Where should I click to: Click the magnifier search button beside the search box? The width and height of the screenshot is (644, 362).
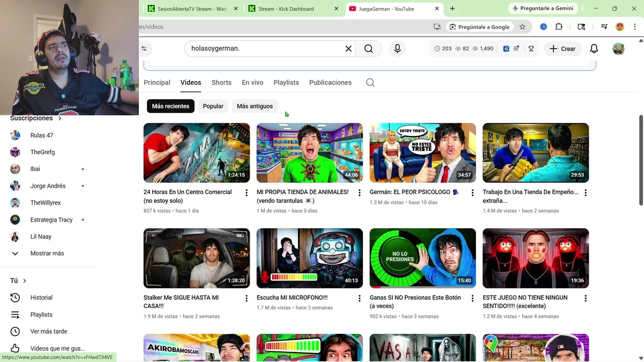tap(369, 49)
